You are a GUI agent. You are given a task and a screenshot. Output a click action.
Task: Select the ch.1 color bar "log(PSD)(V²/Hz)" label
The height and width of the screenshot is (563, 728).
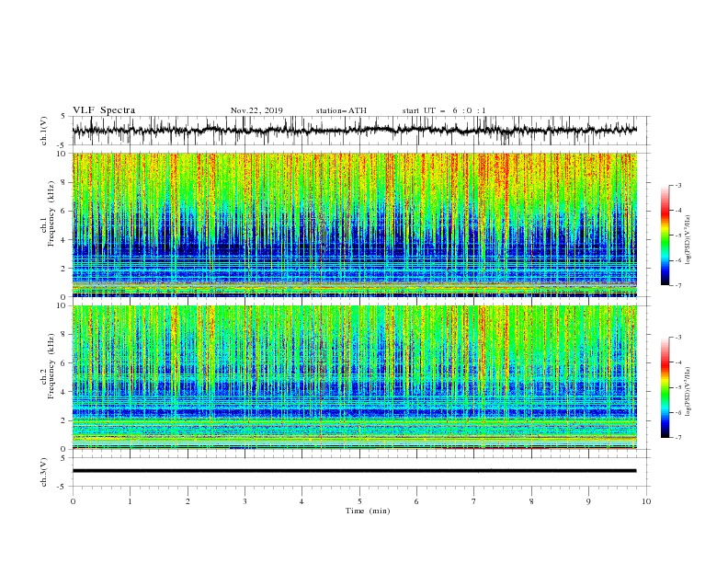pyautogui.click(x=688, y=239)
